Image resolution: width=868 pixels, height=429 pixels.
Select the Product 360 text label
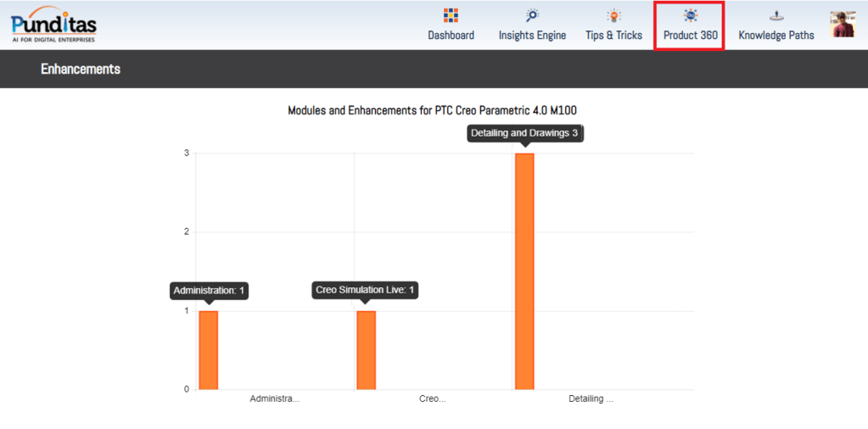(x=691, y=36)
